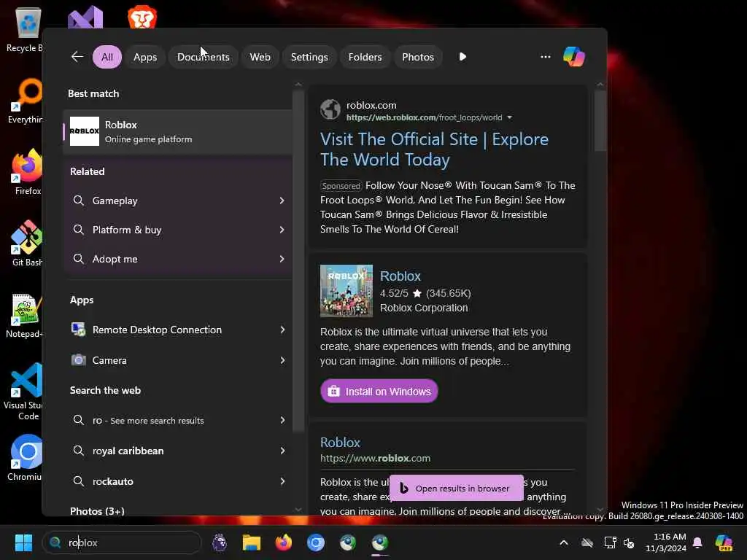
Task: Switch to the Folders filter tab
Action: click(x=365, y=57)
